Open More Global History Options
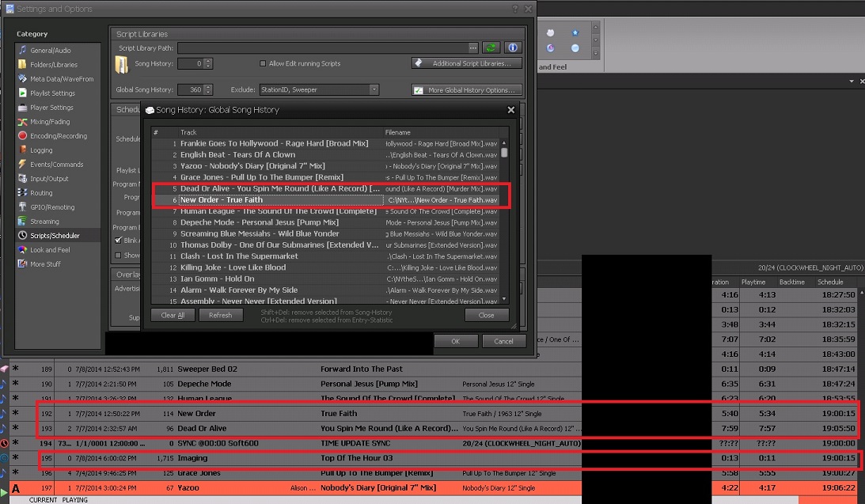Image resolution: width=865 pixels, height=504 pixels. [466, 90]
